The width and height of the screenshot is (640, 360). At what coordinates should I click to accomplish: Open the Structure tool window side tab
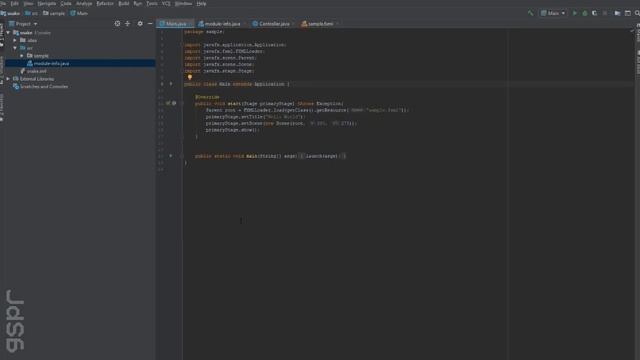click(x=2, y=71)
